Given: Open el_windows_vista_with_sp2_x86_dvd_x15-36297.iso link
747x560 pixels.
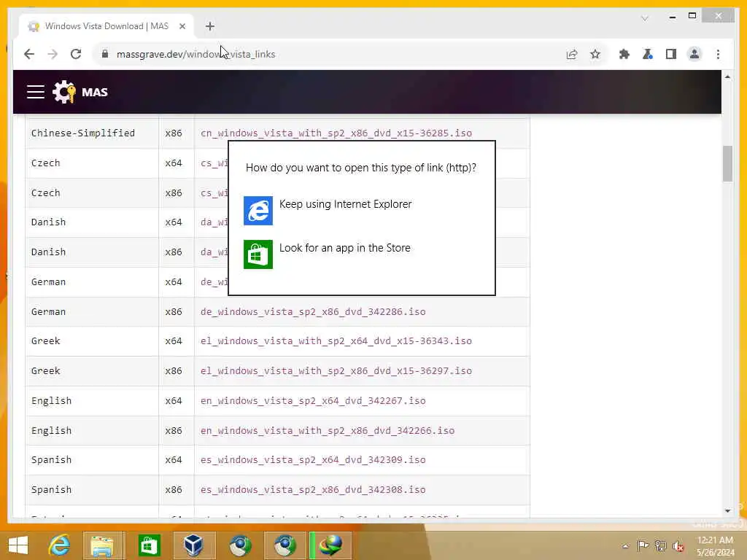Looking at the screenshot, I should pyautogui.click(x=336, y=371).
